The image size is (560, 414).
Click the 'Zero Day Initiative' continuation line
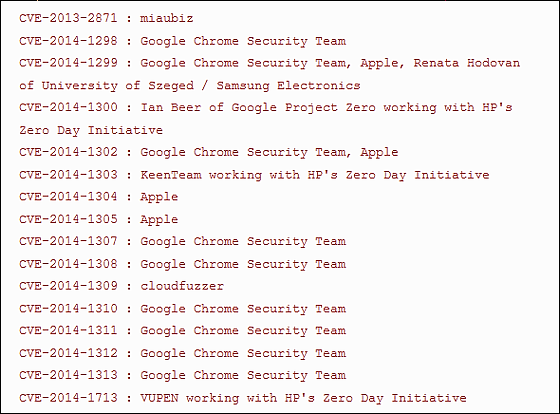(x=91, y=130)
